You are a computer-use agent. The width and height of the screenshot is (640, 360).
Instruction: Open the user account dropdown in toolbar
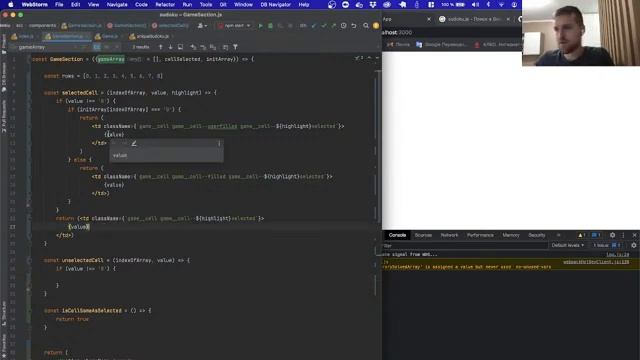(x=202, y=26)
